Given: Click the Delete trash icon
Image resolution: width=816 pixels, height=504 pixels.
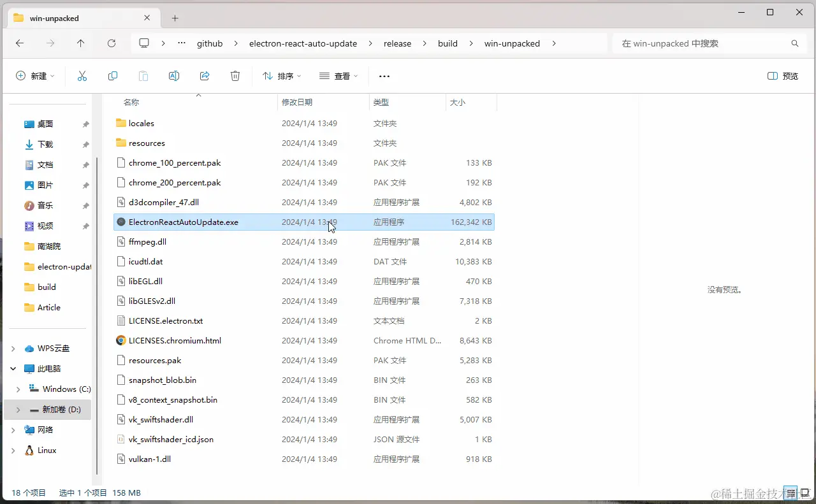Looking at the screenshot, I should (x=235, y=76).
